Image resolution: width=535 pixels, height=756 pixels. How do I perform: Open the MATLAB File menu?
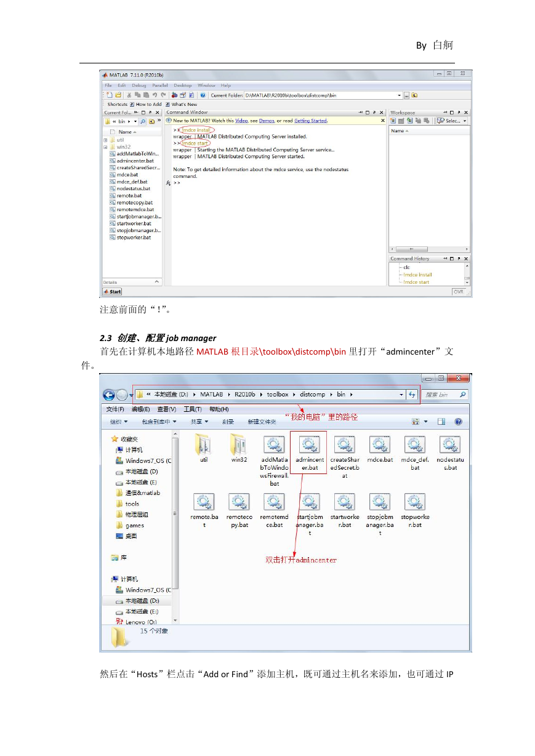pos(108,86)
